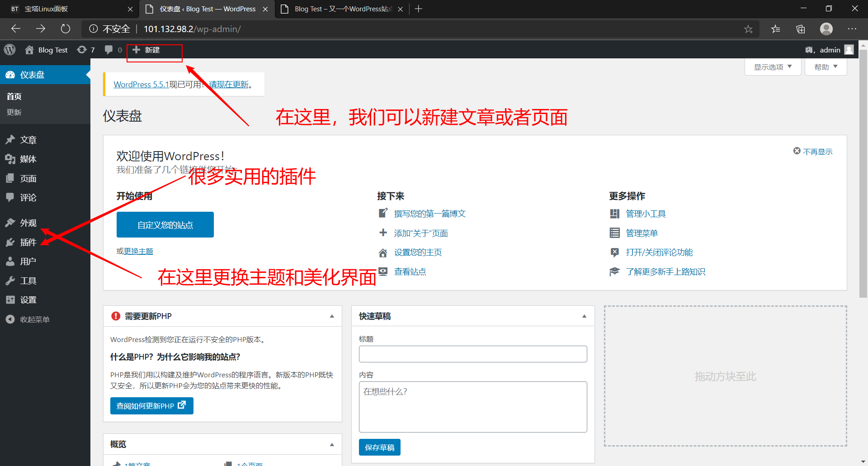Viewport: 868px width, 466px height.
Task: Open the browser collections icon
Action: tap(801, 29)
